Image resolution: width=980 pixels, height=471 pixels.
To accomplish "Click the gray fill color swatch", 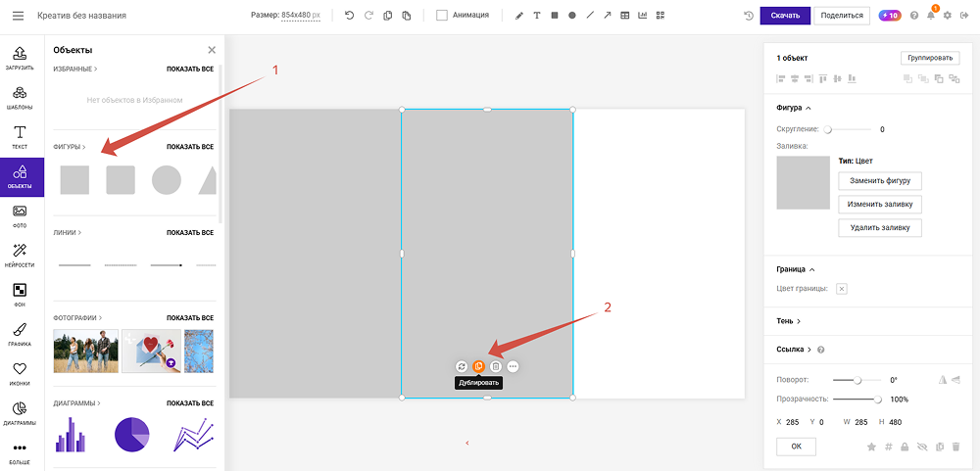I will click(803, 182).
